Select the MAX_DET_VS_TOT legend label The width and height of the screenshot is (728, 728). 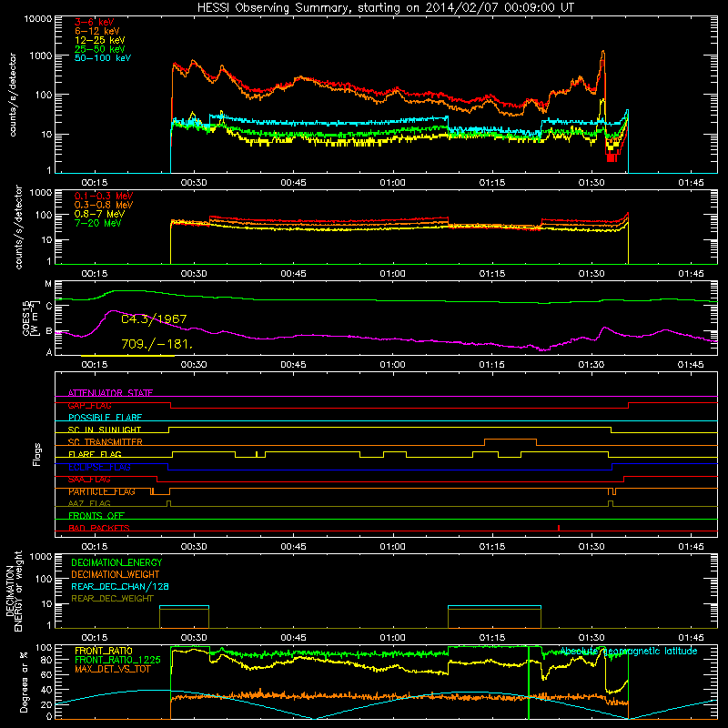click(112, 669)
